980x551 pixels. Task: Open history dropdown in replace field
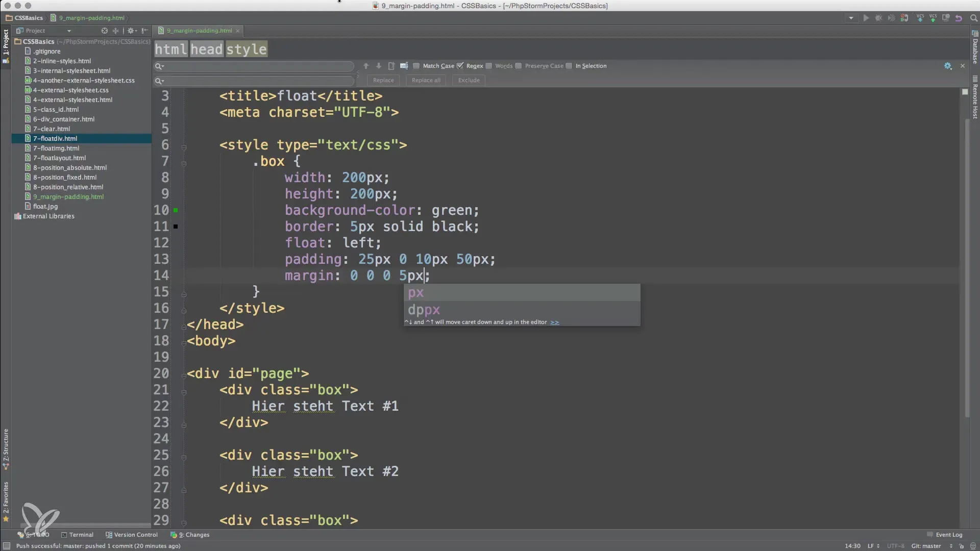pyautogui.click(x=160, y=81)
